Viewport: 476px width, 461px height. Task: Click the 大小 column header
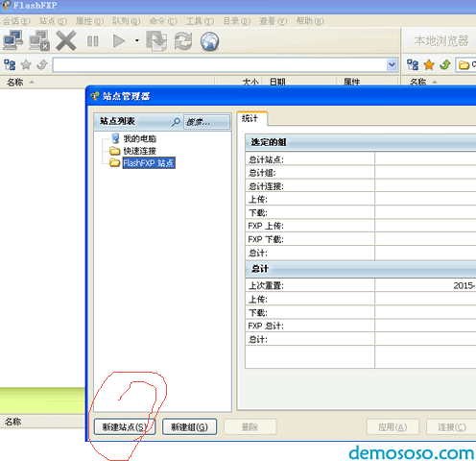(x=250, y=82)
